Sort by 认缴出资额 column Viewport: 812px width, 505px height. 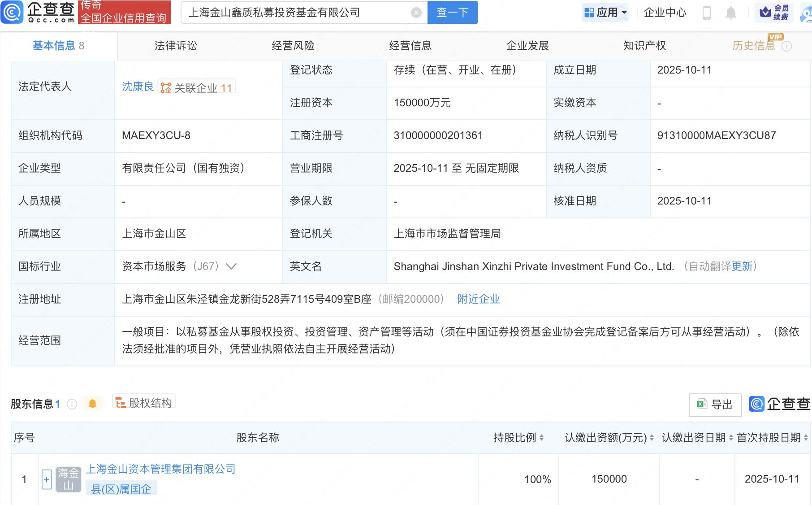652,438
